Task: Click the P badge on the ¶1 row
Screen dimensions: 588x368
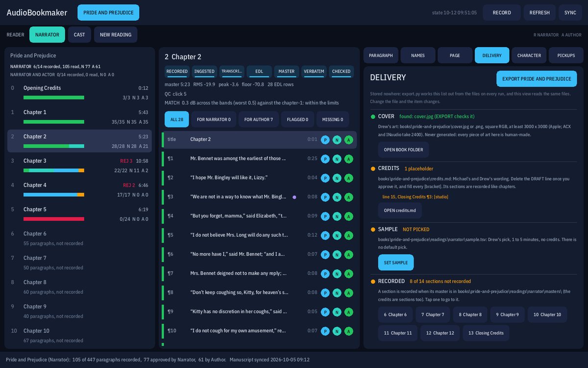Action: pos(325,158)
